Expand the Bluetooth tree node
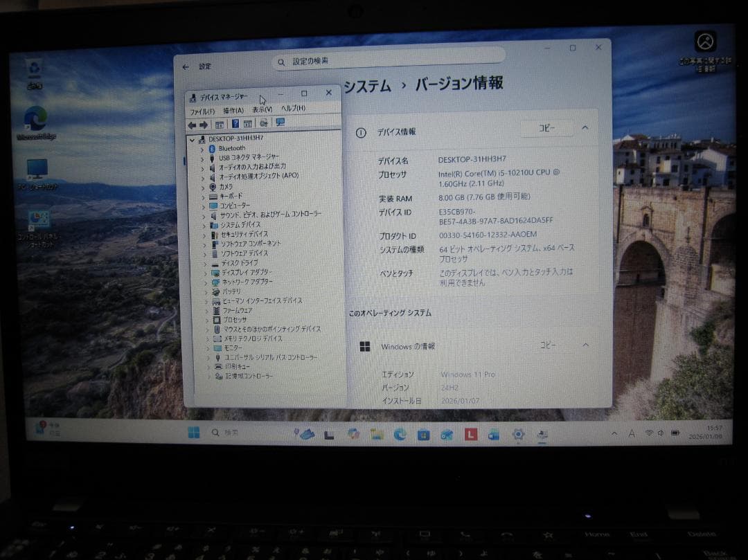Viewport: 748px width, 560px height. [202, 147]
